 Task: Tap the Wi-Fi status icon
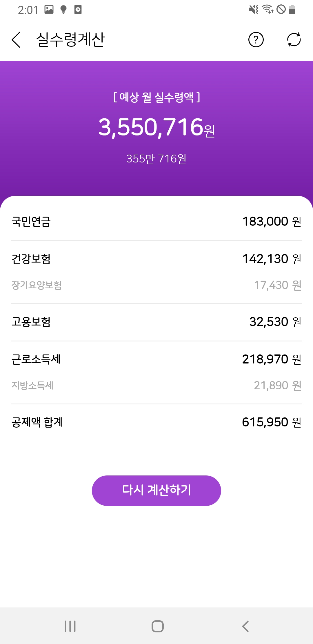267,10
